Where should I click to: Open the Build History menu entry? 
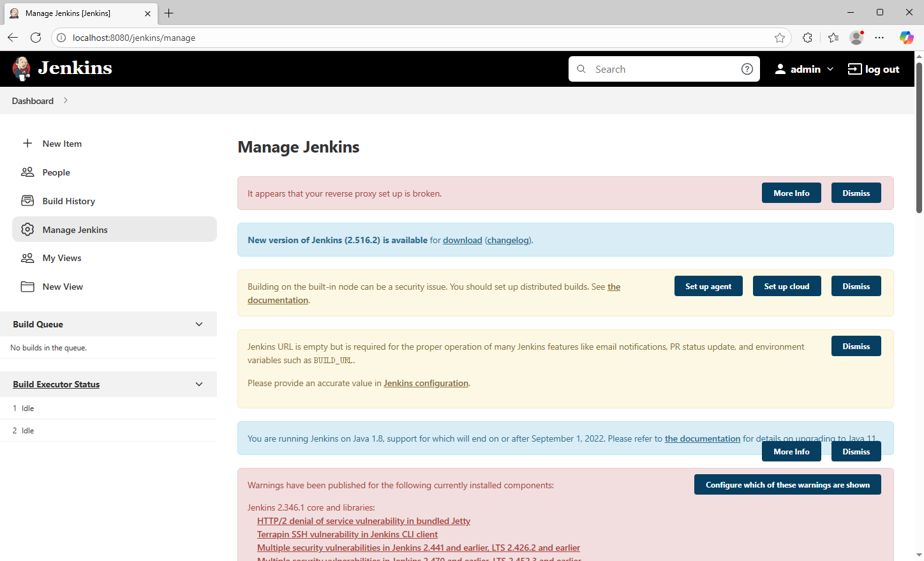point(114,201)
